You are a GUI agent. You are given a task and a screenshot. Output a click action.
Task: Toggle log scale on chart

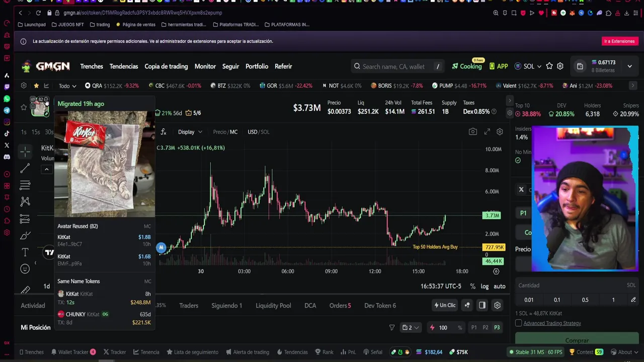[x=485, y=286]
